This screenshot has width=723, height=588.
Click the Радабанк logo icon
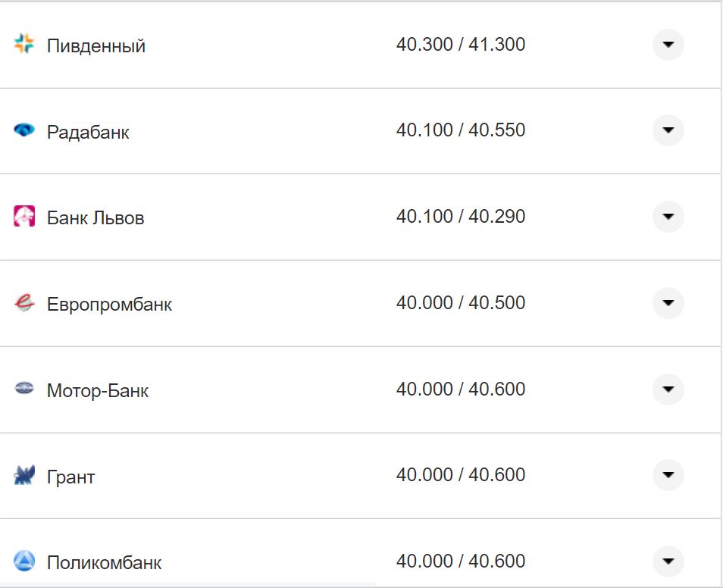[24, 130]
